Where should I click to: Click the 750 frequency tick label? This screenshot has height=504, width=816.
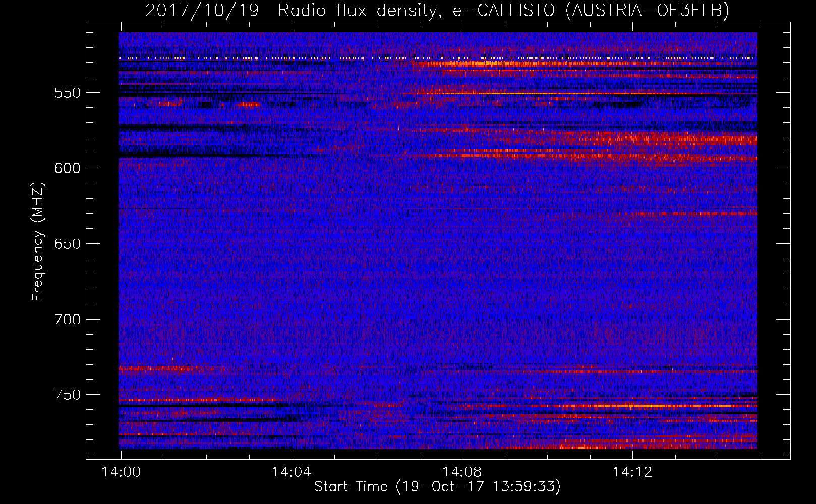coord(68,395)
